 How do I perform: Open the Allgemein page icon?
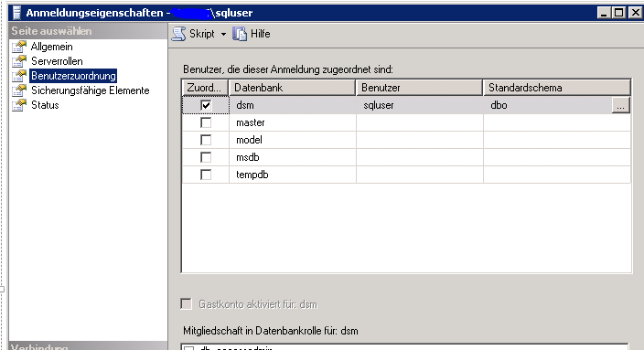pos(19,47)
